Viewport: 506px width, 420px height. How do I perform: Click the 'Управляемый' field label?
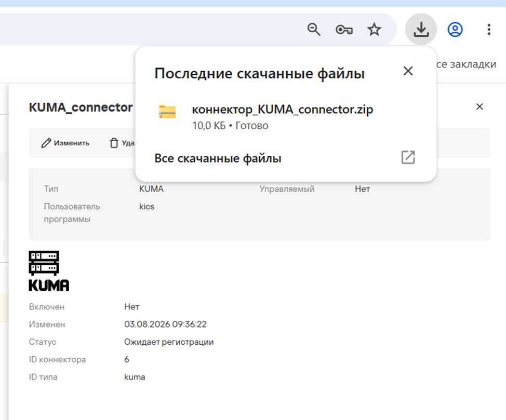(x=287, y=188)
